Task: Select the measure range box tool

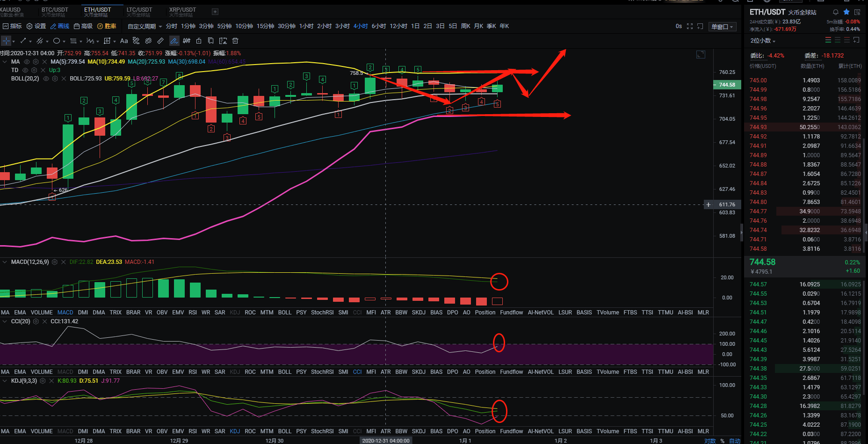Action: (x=107, y=41)
